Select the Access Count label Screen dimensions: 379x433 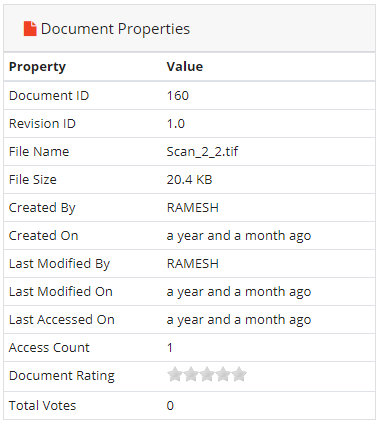49,348
